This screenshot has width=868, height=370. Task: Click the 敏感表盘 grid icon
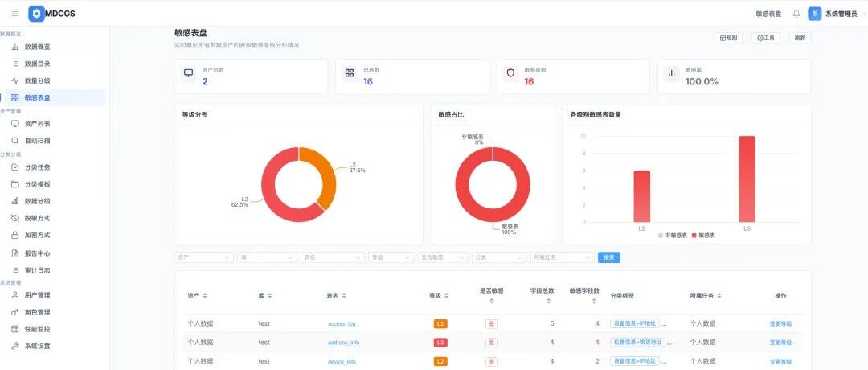click(15, 97)
